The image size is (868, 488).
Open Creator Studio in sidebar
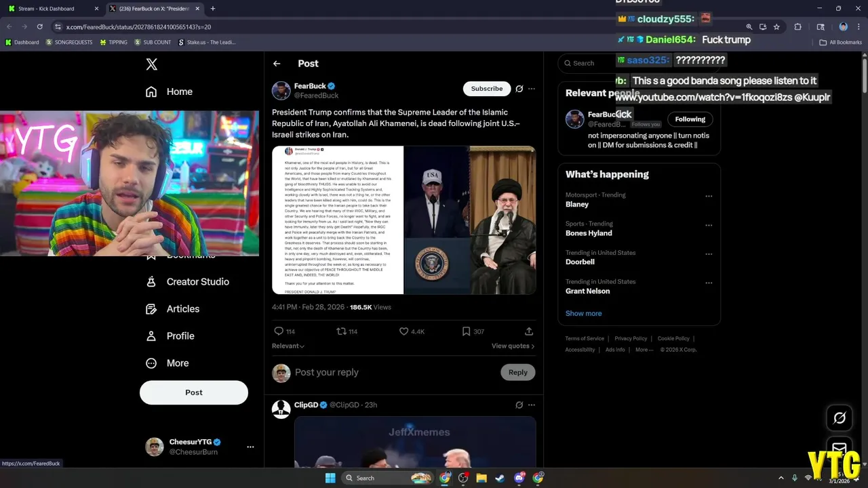(x=188, y=282)
